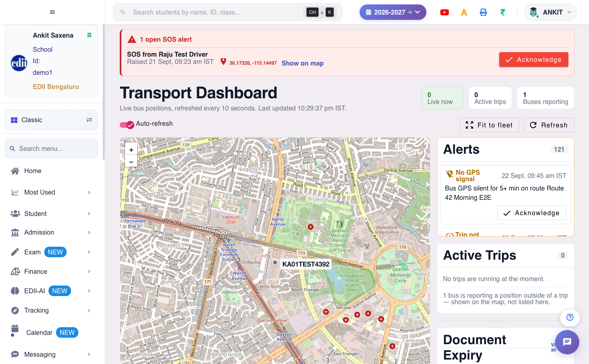Open the Messaging menu item
589x364 pixels.
[51, 354]
